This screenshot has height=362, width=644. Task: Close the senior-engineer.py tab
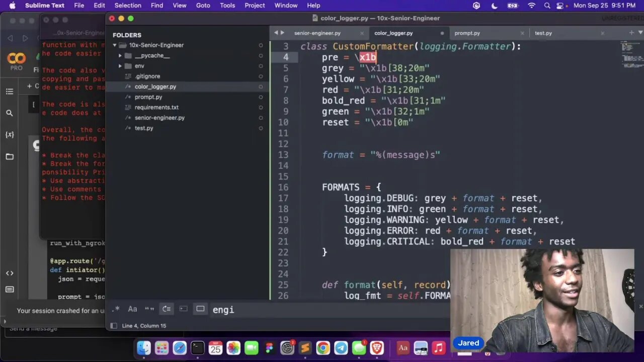pos(362,33)
